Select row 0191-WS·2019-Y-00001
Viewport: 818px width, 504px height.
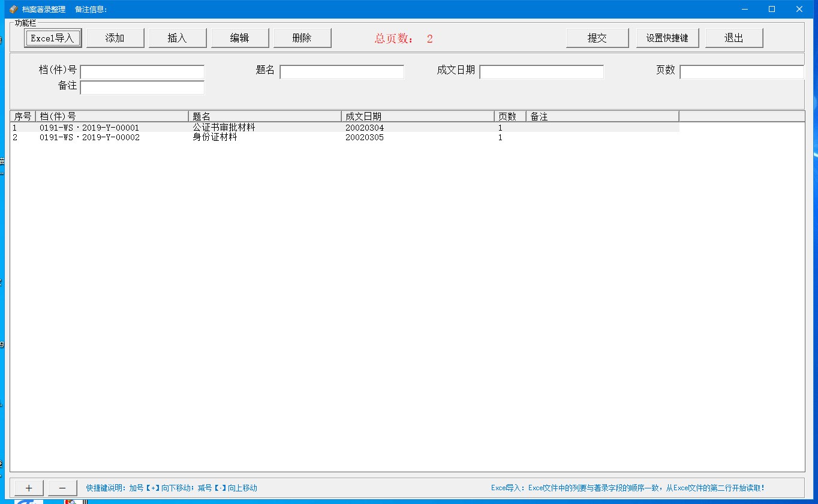tap(345, 128)
